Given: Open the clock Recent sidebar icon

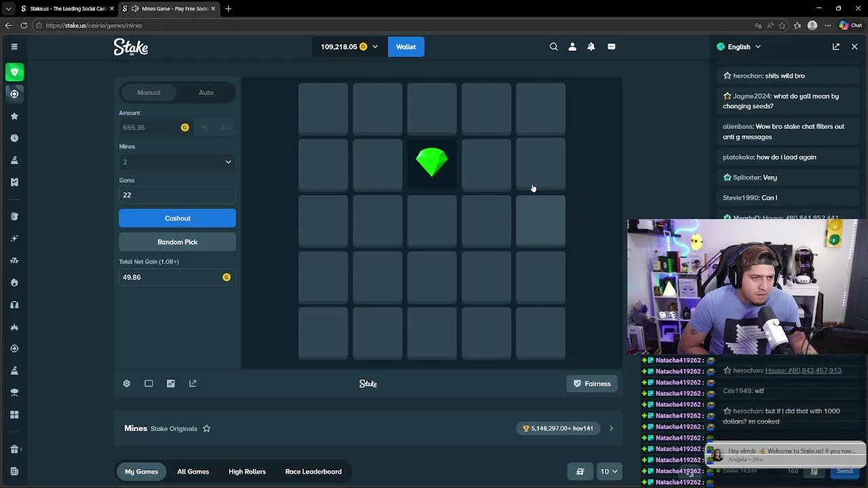Looking at the screenshot, I should 14,138.
